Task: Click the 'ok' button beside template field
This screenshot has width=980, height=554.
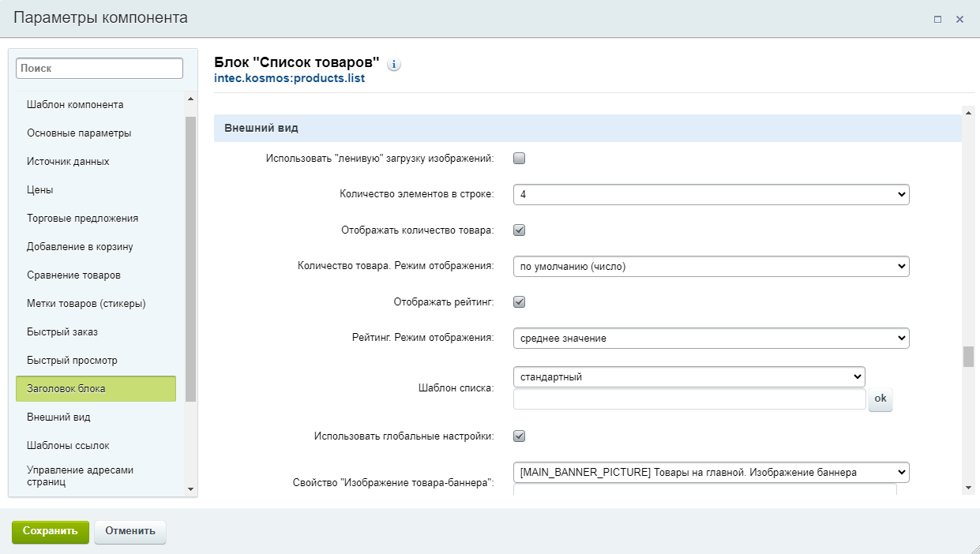Action: 880,399
